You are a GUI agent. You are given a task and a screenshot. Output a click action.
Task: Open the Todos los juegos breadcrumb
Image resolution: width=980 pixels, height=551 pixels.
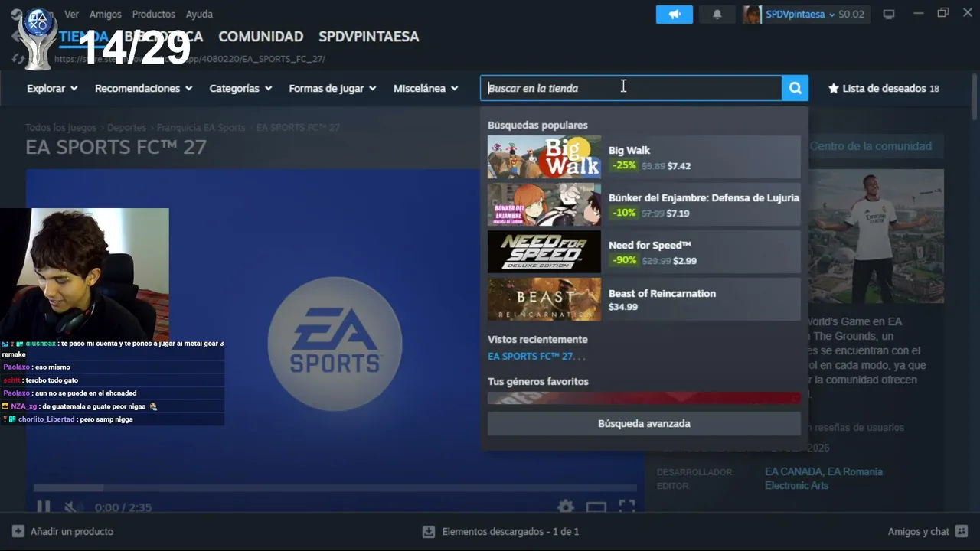(x=60, y=128)
